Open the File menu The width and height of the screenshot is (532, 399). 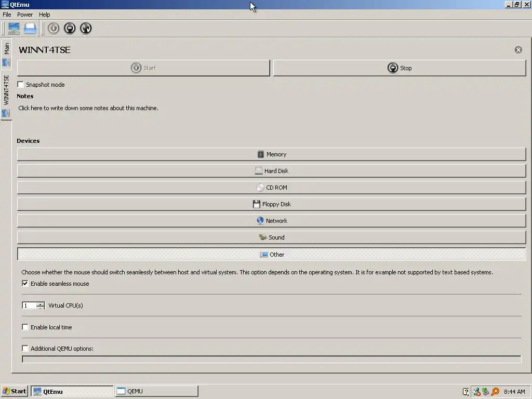coord(7,15)
